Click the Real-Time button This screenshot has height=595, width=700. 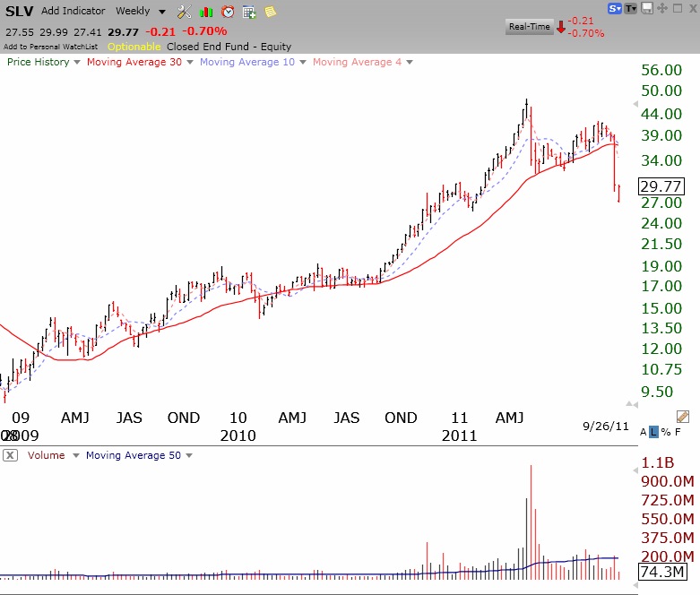[529, 26]
